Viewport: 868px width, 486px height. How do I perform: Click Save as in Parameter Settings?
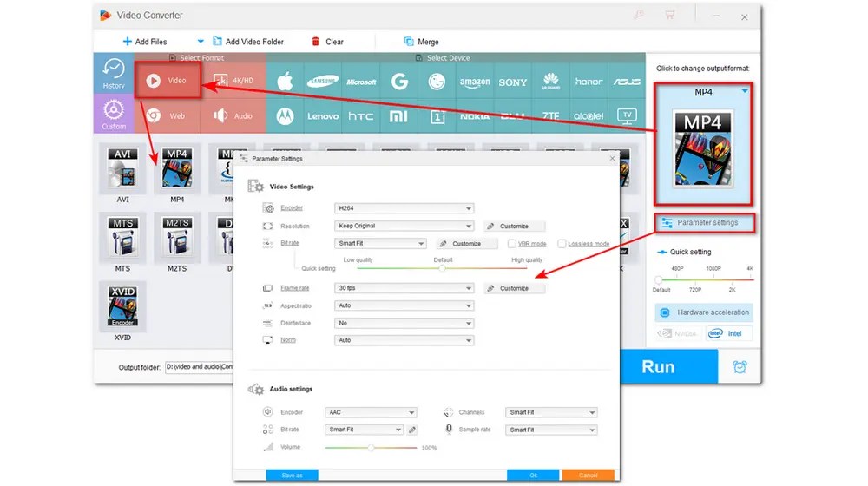tap(292, 475)
